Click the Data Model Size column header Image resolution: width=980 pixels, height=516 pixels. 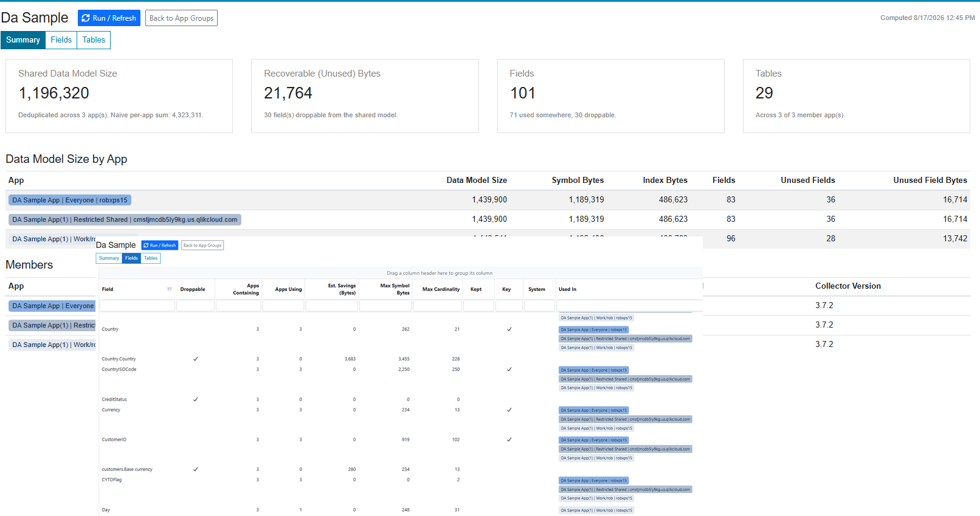[477, 181]
